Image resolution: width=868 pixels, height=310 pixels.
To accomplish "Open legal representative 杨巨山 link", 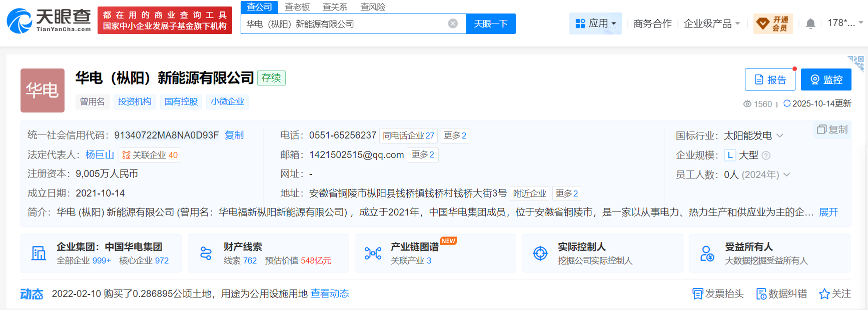I will click(100, 155).
